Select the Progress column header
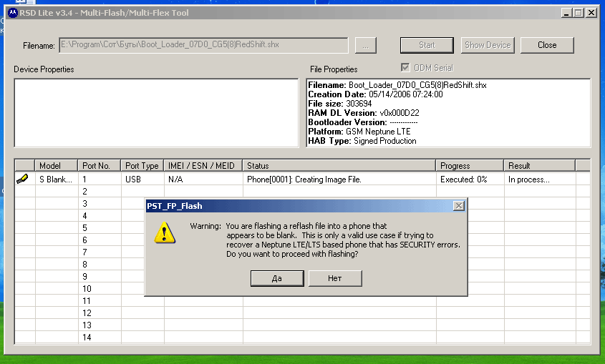This screenshot has height=364, width=605. [470, 166]
